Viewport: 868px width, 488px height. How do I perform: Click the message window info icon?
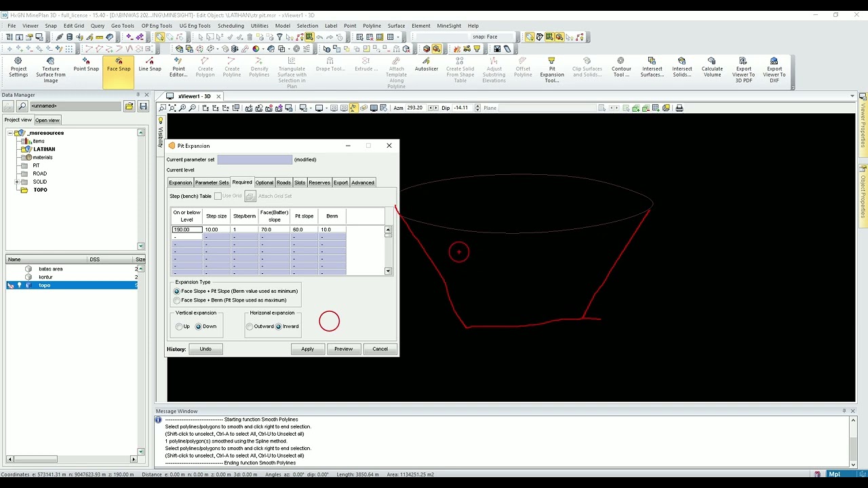click(159, 420)
